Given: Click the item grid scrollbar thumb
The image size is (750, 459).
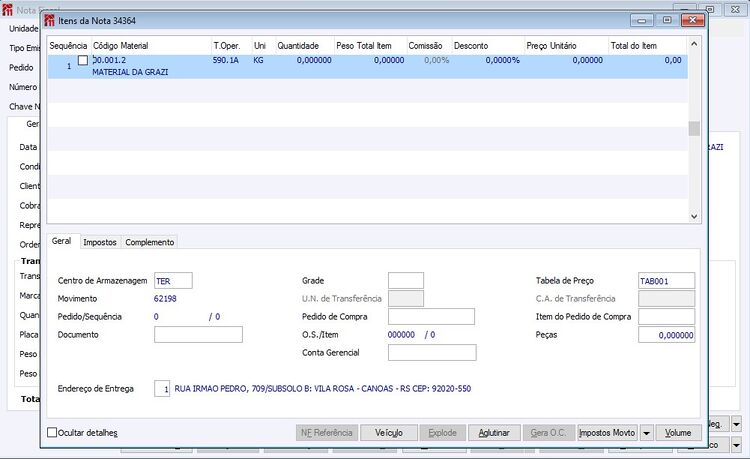Looking at the screenshot, I should pyautogui.click(x=694, y=129).
